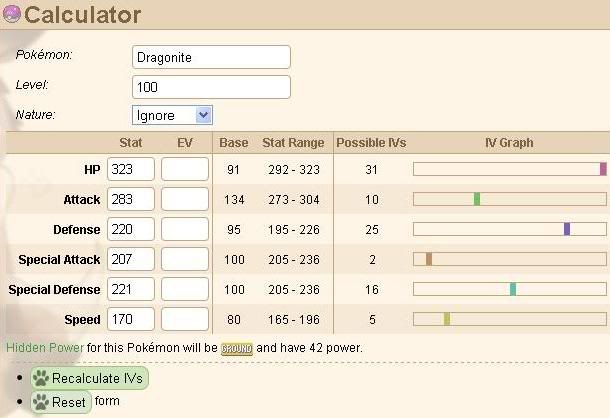Click the Recalculate IVs button

pyautogui.click(x=89, y=378)
